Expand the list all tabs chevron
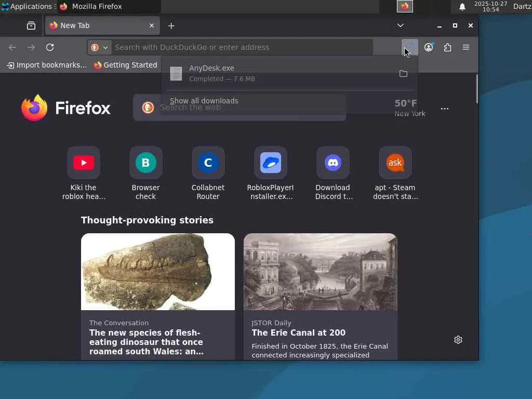This screenshot has height=399, width=532. pos(401,25)
